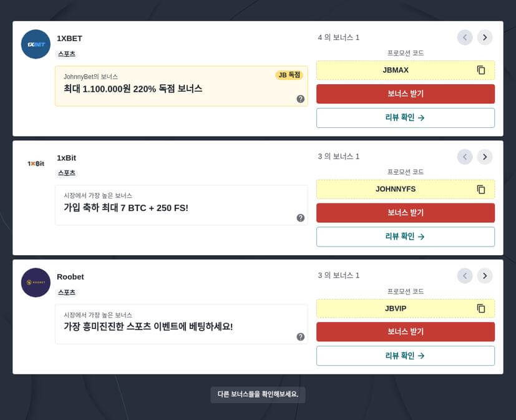Copy the JBVIP promo code

481,308
